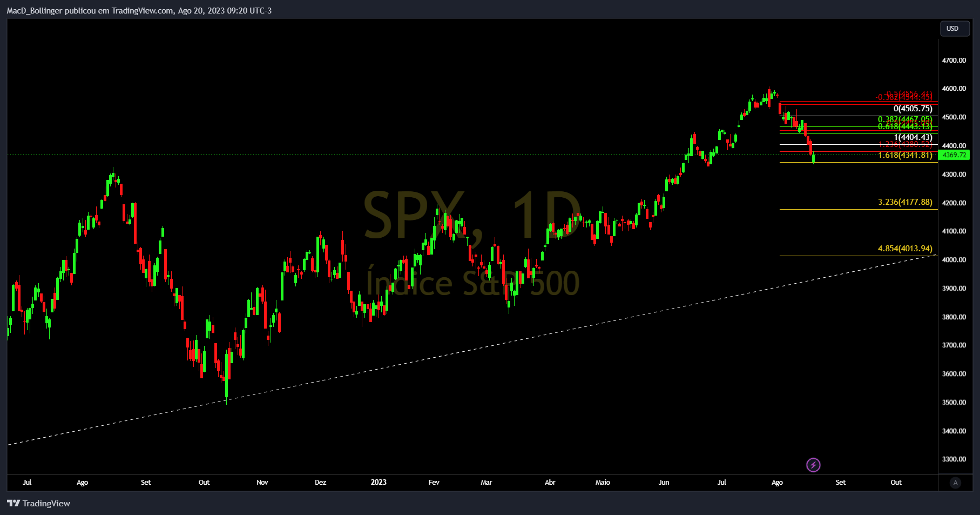Click the 4200.00 price axis label
The height and width of the screenshot is (515, 980).
coord(954,203)
